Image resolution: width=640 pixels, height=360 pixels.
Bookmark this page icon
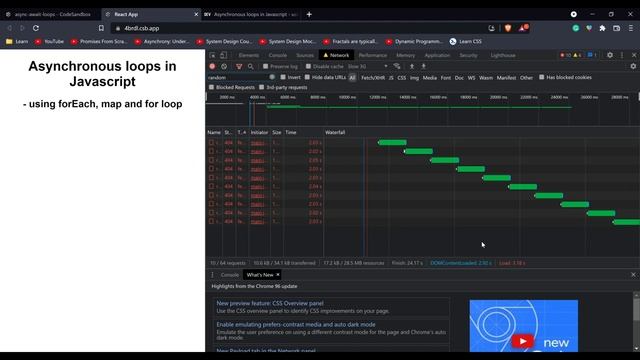(101, 28)
